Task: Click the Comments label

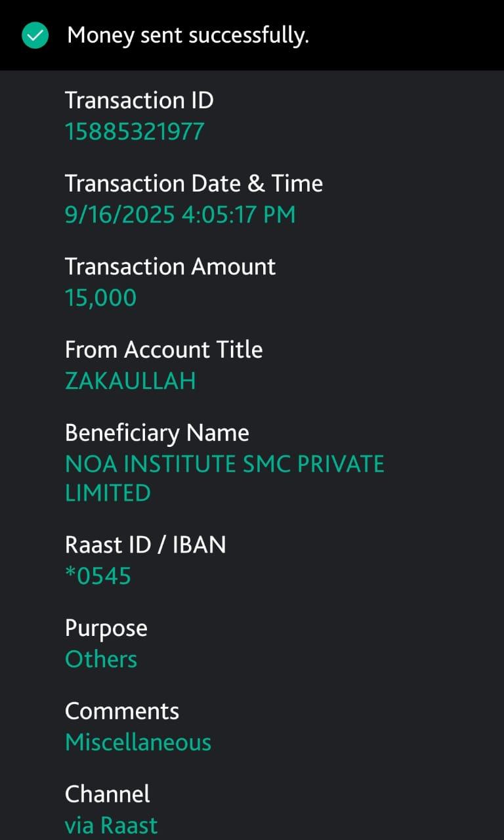Action: (121, 711)
